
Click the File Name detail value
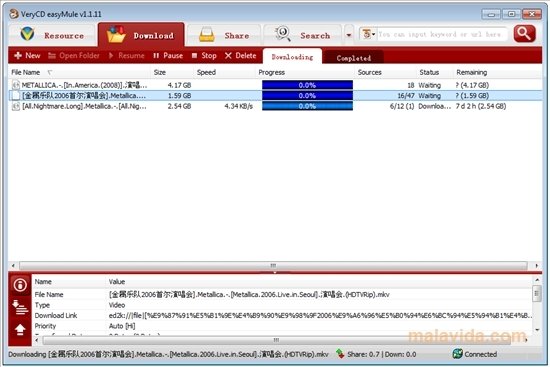[249, 294]
